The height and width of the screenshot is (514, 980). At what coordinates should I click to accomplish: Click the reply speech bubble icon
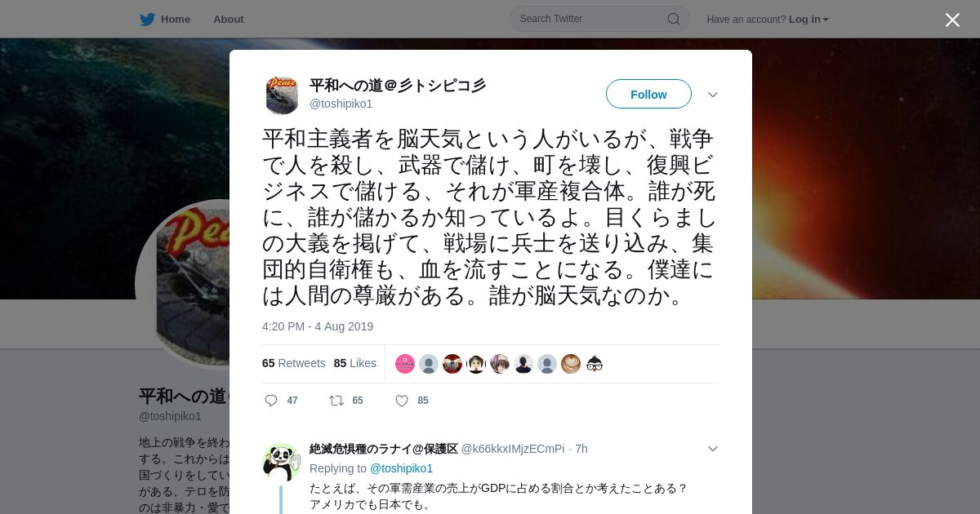(x=271, y=401)
